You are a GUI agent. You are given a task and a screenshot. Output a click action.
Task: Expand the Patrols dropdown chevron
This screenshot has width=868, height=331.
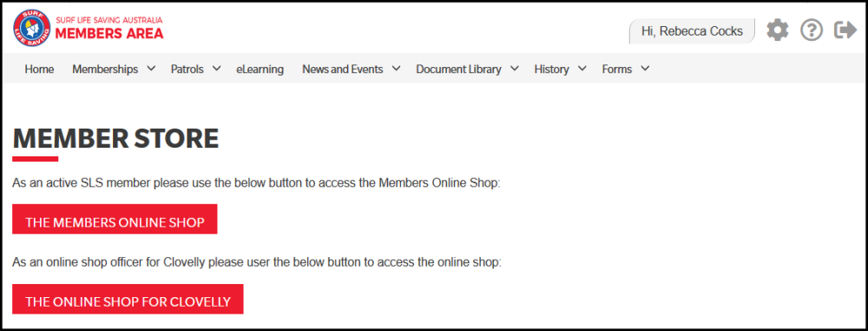click(x=216, y=69)
